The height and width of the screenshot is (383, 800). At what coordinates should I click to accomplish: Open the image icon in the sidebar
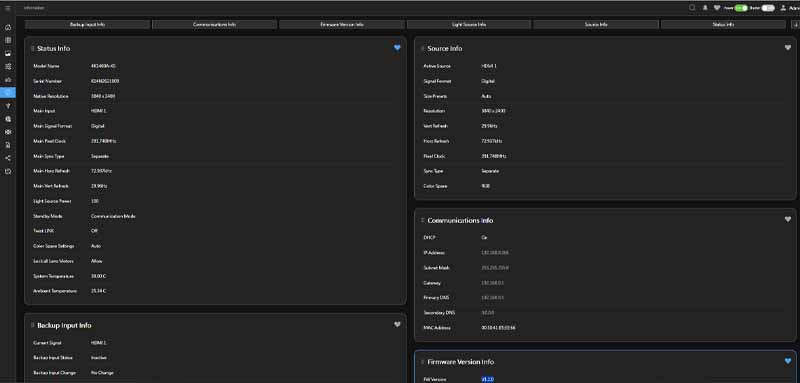(8, 53)
